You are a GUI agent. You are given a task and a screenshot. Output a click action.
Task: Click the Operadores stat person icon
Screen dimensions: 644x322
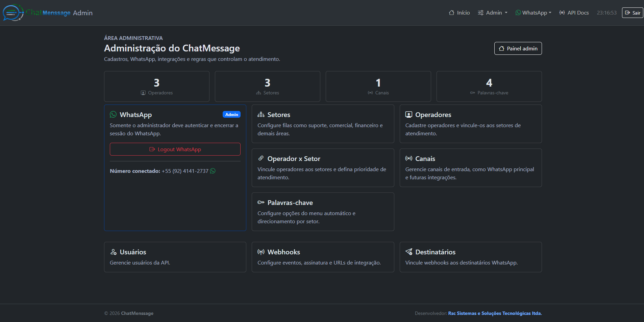pos(143,93)
